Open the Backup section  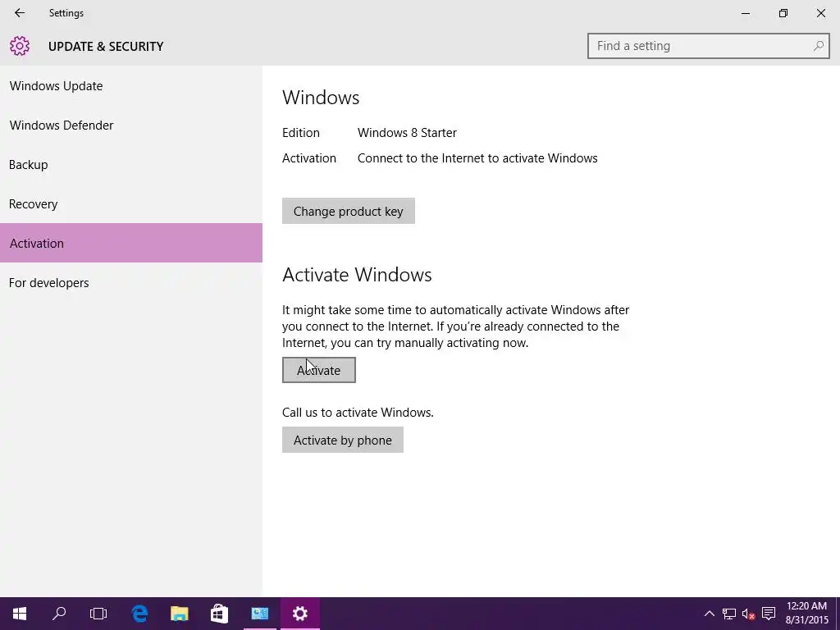point(131,164)
